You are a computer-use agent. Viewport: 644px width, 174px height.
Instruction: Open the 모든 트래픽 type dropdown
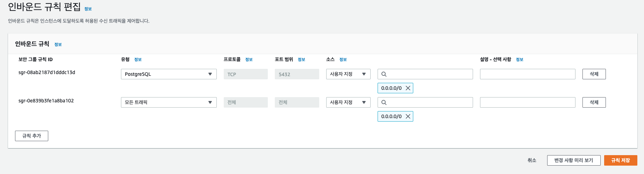(169, 102)
